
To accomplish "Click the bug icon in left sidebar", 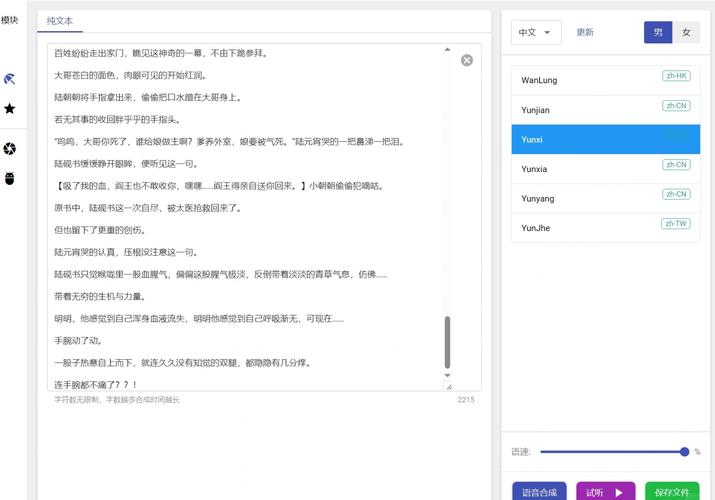I will (x=10, y=178).
